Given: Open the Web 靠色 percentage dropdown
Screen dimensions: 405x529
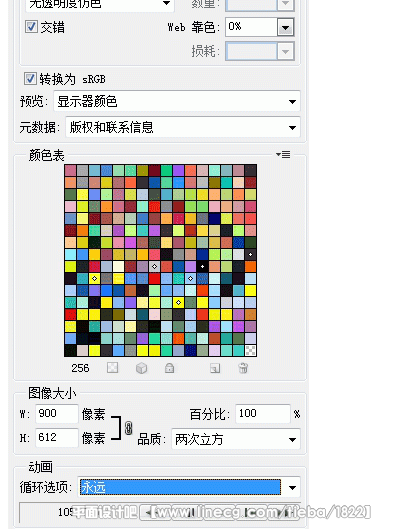Looking at the screenshot, I should point(285,27).
